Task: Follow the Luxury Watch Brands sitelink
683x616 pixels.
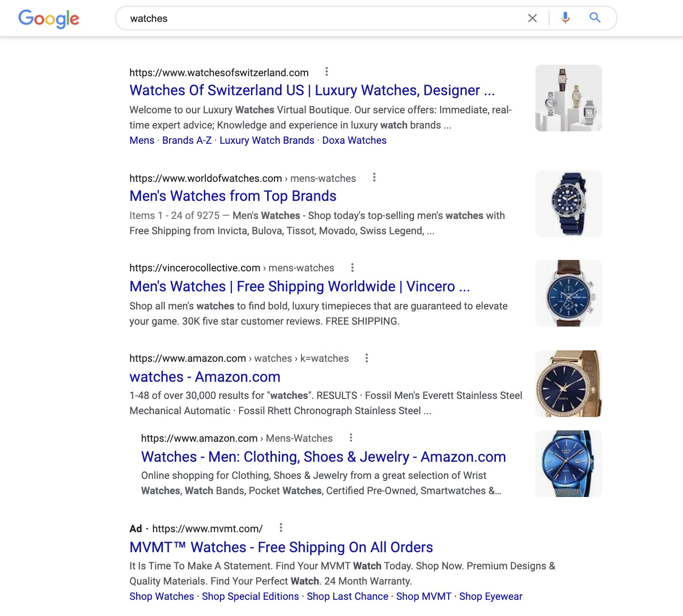Action: point(267,140)
